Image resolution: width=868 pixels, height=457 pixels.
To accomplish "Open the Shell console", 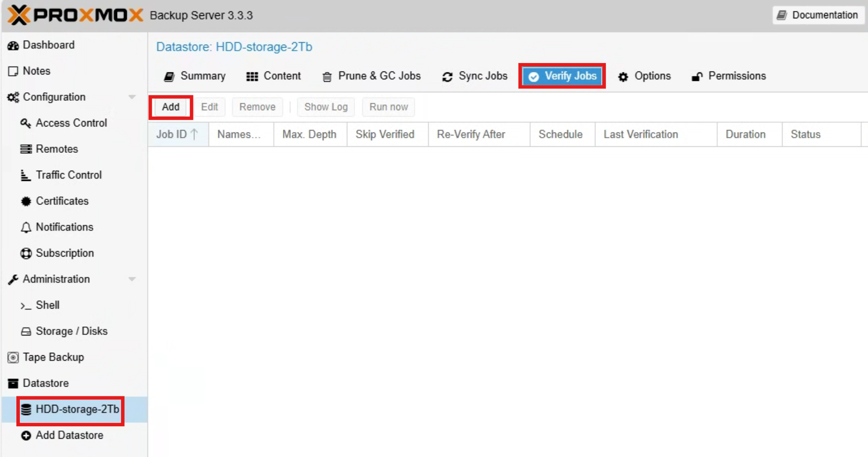I will point(74,305).
